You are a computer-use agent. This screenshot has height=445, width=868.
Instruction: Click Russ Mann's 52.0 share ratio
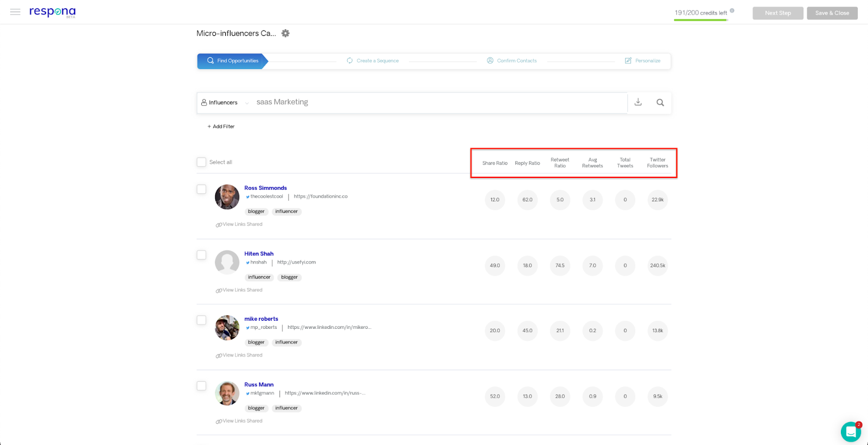pyautogui.click(x=495, y=396)
